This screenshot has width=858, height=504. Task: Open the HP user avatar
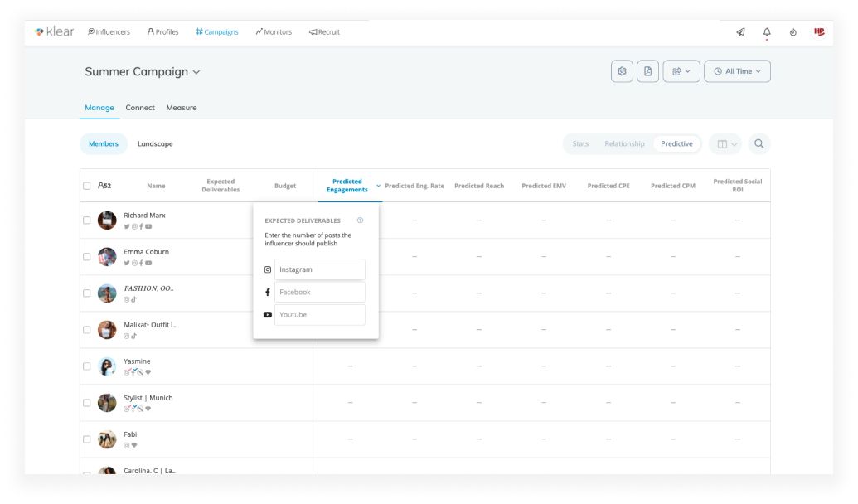point(819,31)
